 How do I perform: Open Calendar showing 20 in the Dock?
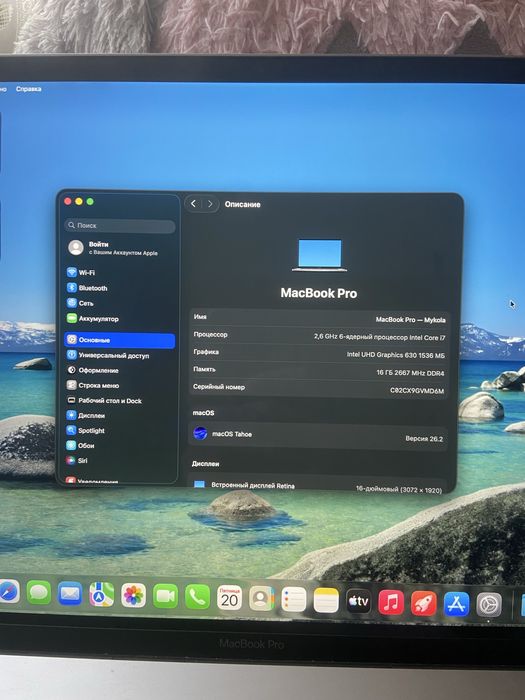coord(229,598)
